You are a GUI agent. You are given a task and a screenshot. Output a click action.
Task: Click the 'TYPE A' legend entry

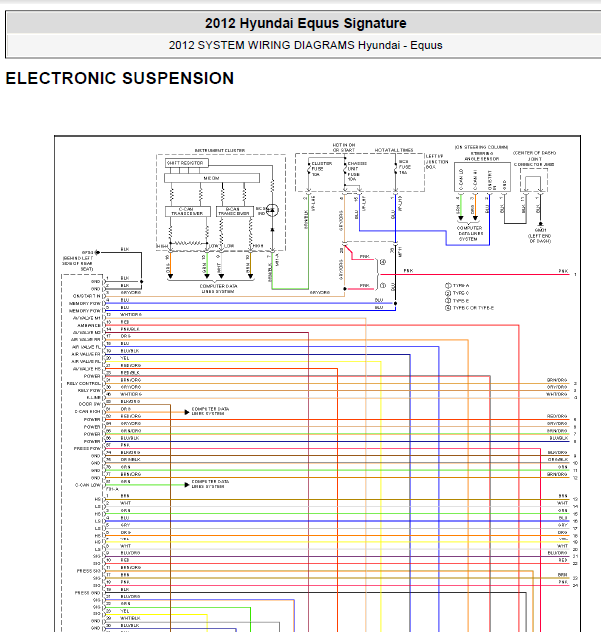[x=457, y=285]
